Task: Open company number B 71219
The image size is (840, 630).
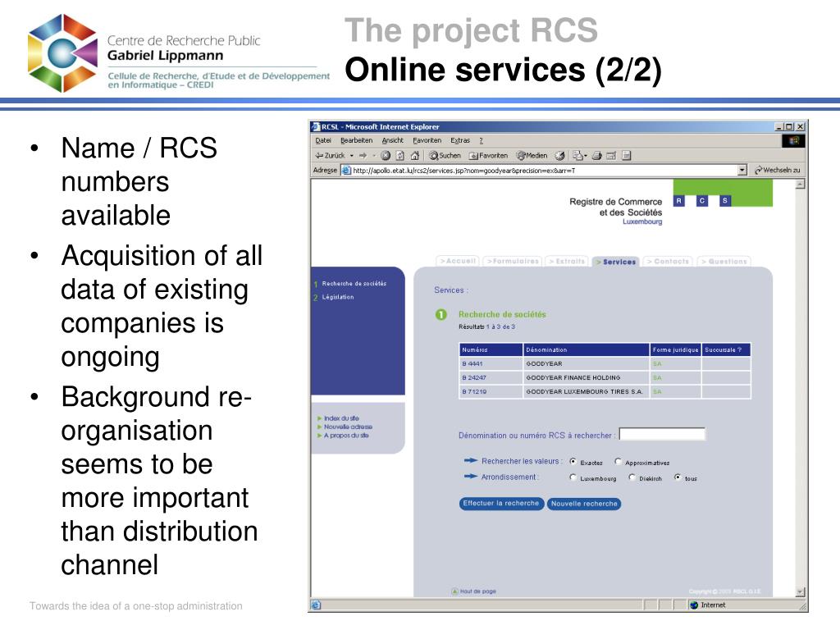Action: pos(474,391)
